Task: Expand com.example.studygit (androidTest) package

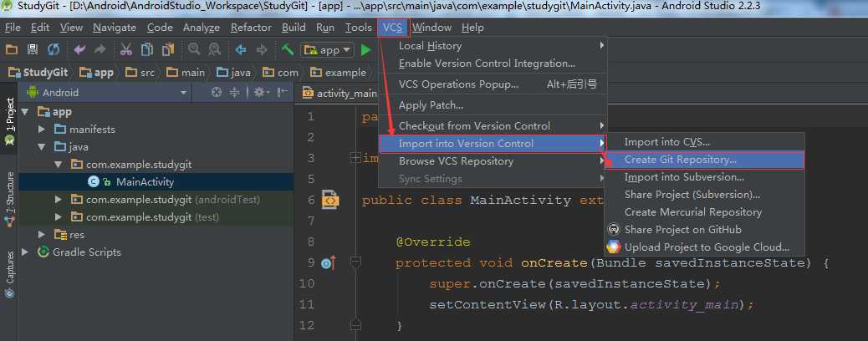Action: 59,199
